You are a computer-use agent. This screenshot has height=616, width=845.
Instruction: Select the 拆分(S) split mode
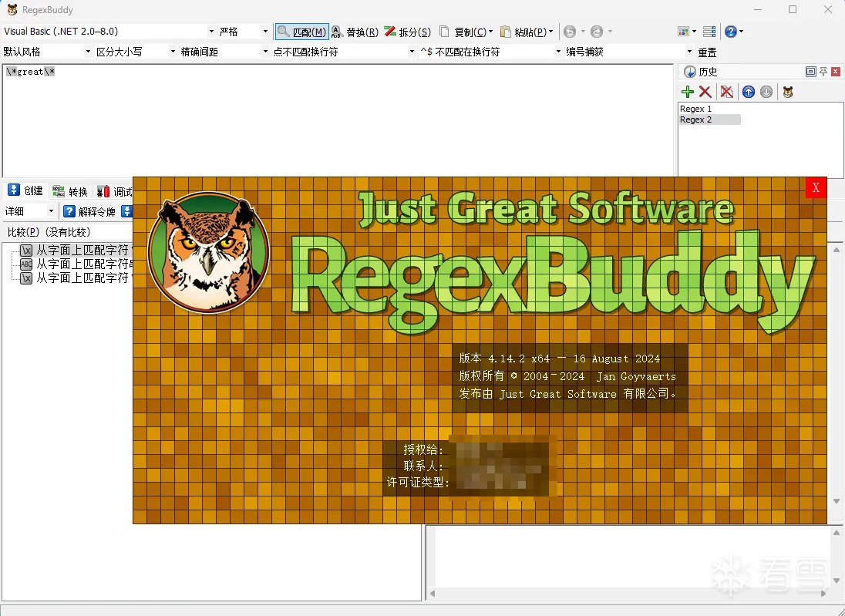coord(407,32)
